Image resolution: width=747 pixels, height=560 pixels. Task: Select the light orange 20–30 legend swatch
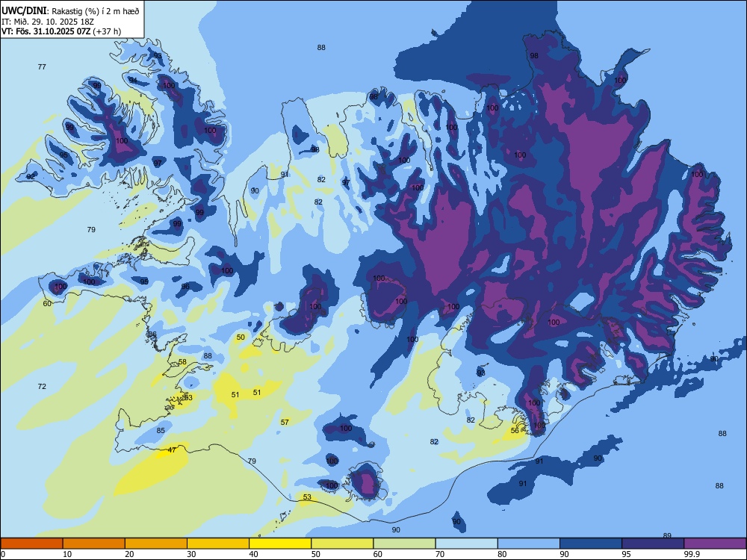[x=156, y=544]
